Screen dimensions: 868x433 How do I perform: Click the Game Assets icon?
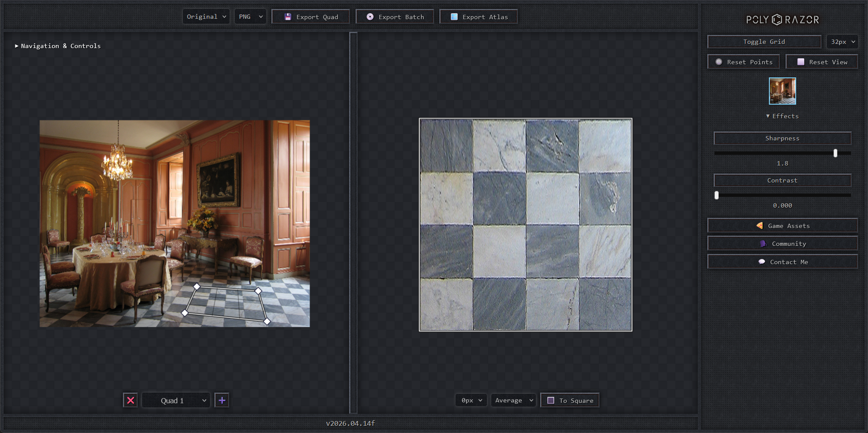[x=760, y=226]
